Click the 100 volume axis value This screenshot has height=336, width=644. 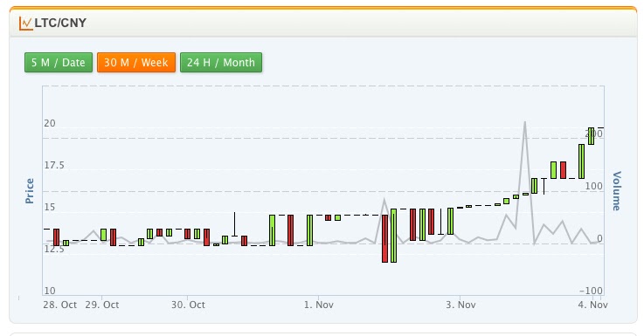click(593, 186)
